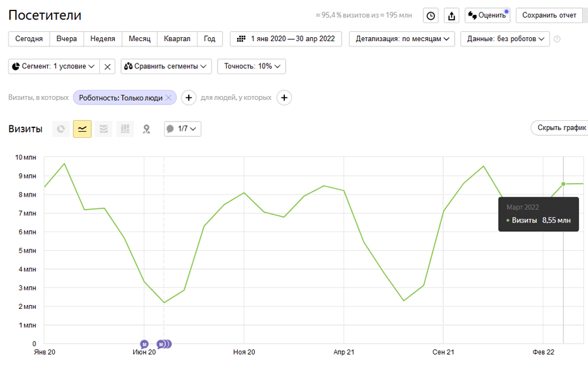The width and height of the screenshot is (588, 369).
Task: Select the bar columns chart icon
Action: pos(125,129)
